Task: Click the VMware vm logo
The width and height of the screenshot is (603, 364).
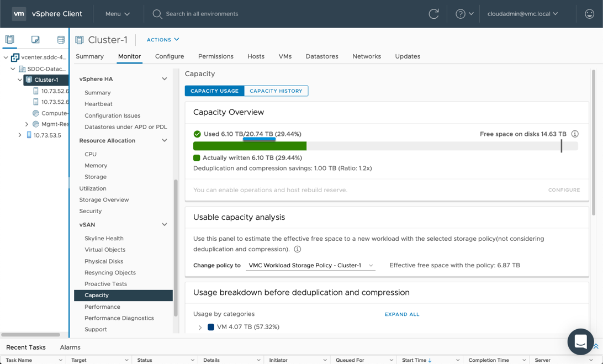Action: pyautogui.click(x=19, y=14)
